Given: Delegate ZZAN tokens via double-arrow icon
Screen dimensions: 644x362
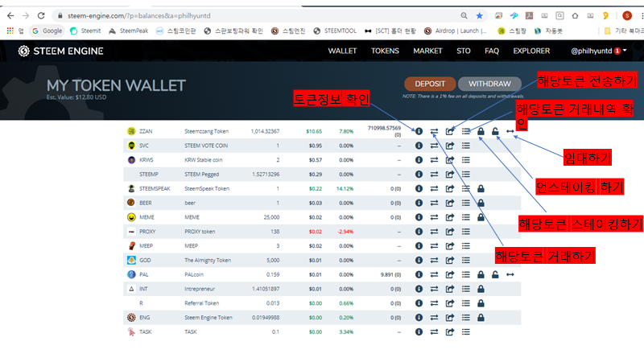Looking at the screenshot, I should pyautogui.click(x=510, y=131).
